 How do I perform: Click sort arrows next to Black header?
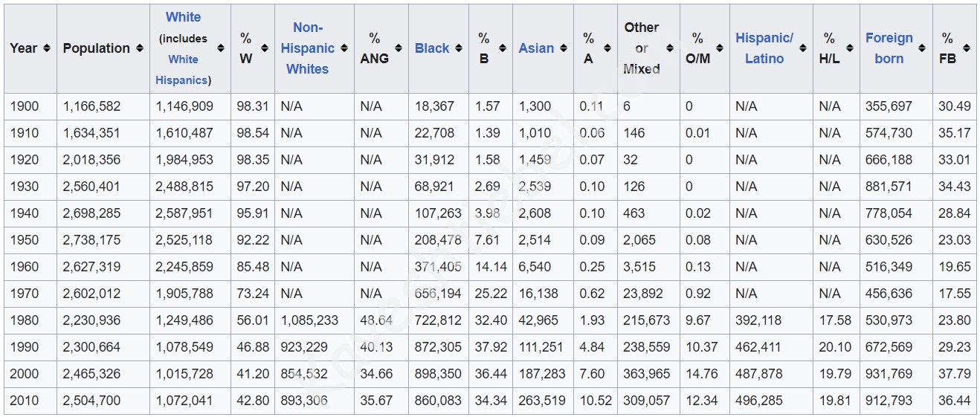click(x=459, y=48)
